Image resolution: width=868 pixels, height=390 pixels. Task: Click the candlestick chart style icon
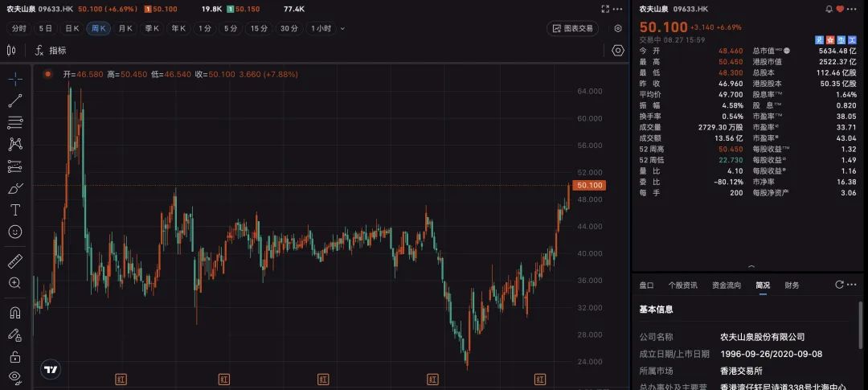11,50
